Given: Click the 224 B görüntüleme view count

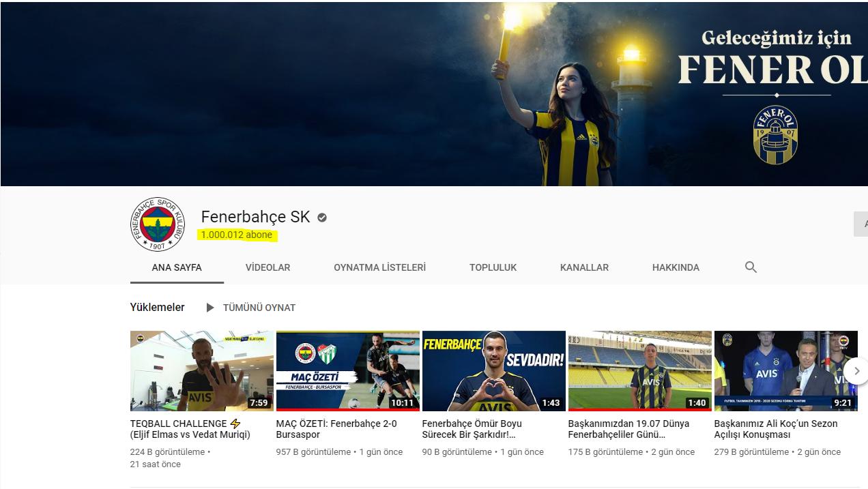Looking at the screenshot, I should tap(167, 451).
